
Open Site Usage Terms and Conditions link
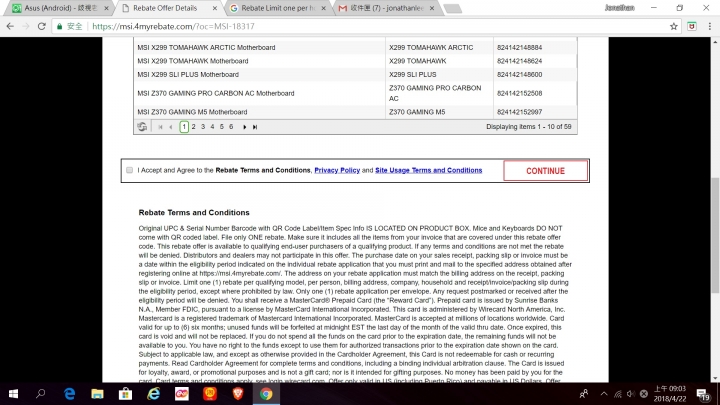point(428,170)
